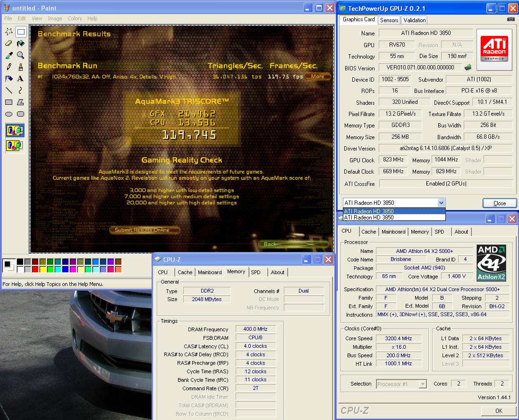Select the Curve tool in Paint
The image size is (519, 420).
(x=20, y=90)
